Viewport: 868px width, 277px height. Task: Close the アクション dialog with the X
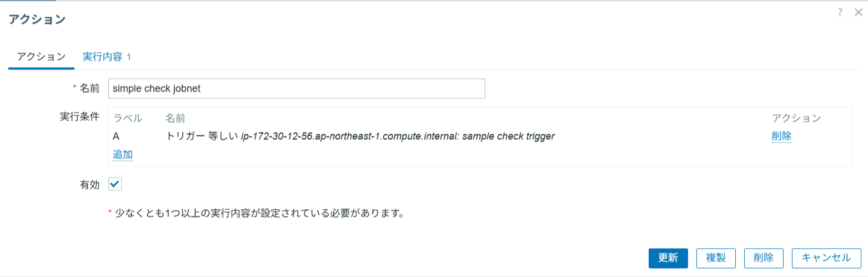coord(858,13)
